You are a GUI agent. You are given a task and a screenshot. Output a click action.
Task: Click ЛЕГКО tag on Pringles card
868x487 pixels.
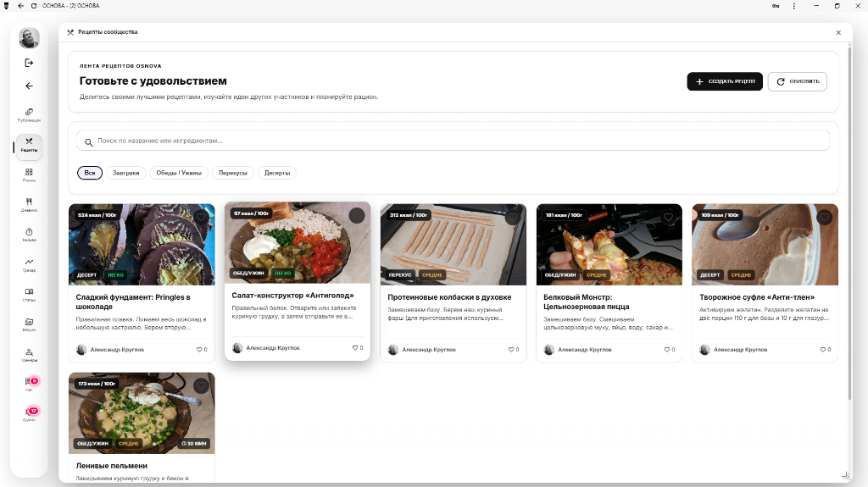tap(115, 275)
